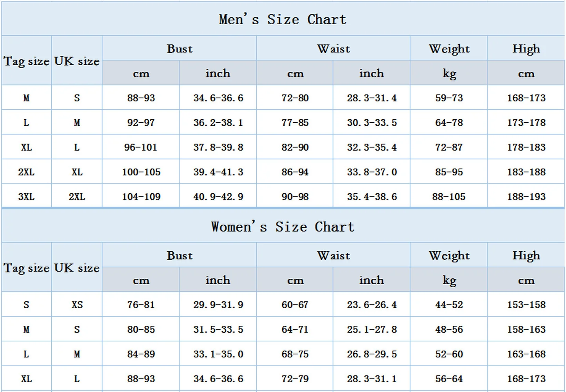
Task: Select the 56-64 weight cell
Action: (x=449, y=379)
